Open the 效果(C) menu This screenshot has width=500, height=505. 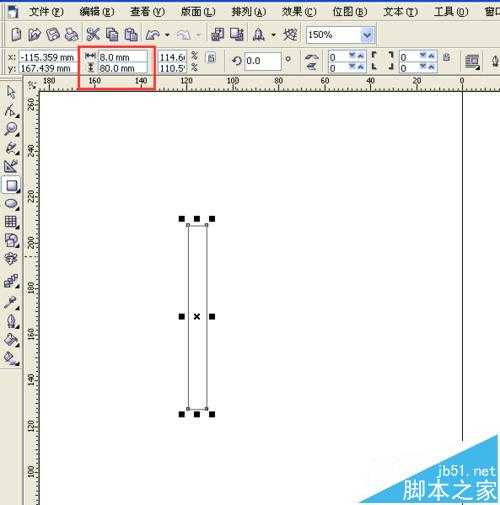pyautogui.click(x=299, y=12)
